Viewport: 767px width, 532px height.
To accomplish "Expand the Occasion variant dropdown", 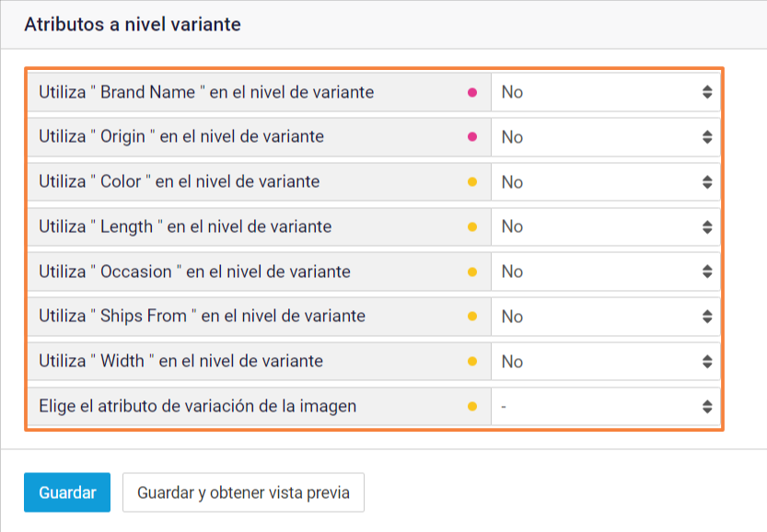I will click(606, 272).
